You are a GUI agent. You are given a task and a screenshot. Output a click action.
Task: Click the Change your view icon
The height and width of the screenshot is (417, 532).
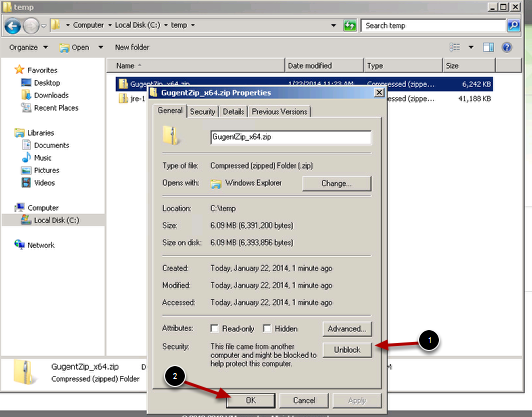455,47
